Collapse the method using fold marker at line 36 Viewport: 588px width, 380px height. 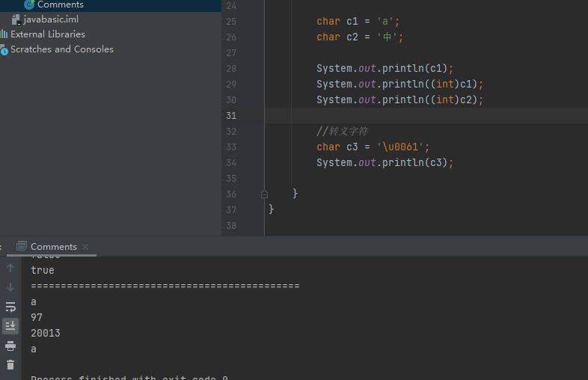[x=264, y=194]
